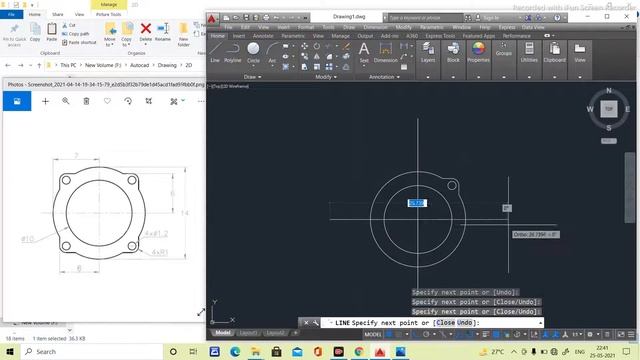This screenshot has width=640, height=360.
Task: Open the AutoCAD Clipboard panel button
Action: pos(554,53)
